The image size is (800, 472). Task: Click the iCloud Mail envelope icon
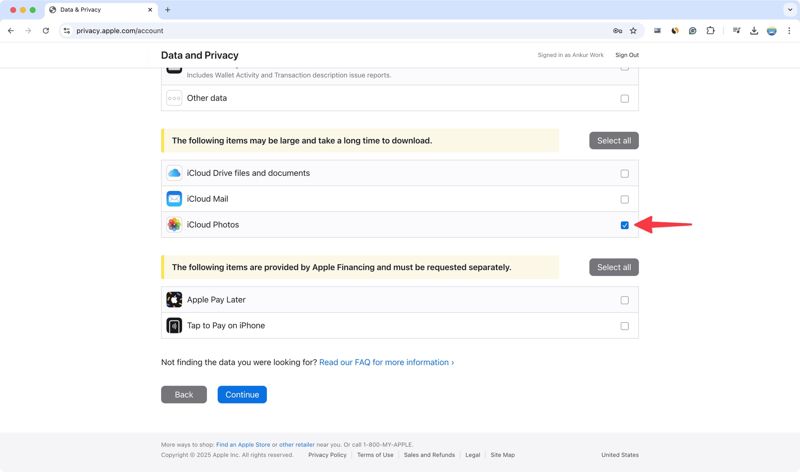[174, 198]
